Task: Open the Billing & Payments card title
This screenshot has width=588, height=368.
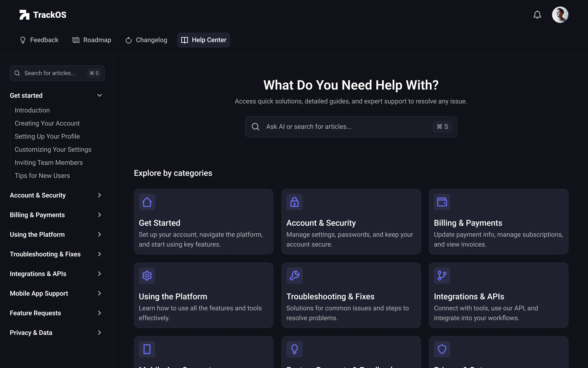Action: coord(468,223)
